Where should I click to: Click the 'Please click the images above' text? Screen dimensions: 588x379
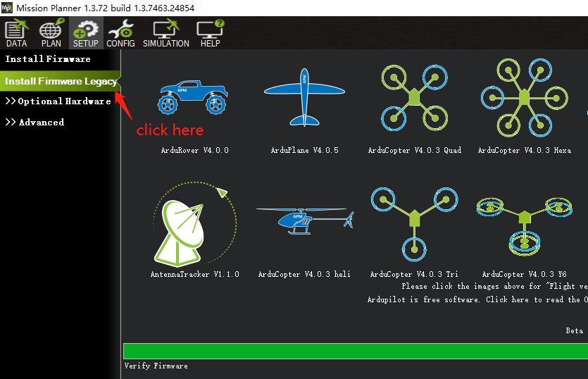coord(494,286)
